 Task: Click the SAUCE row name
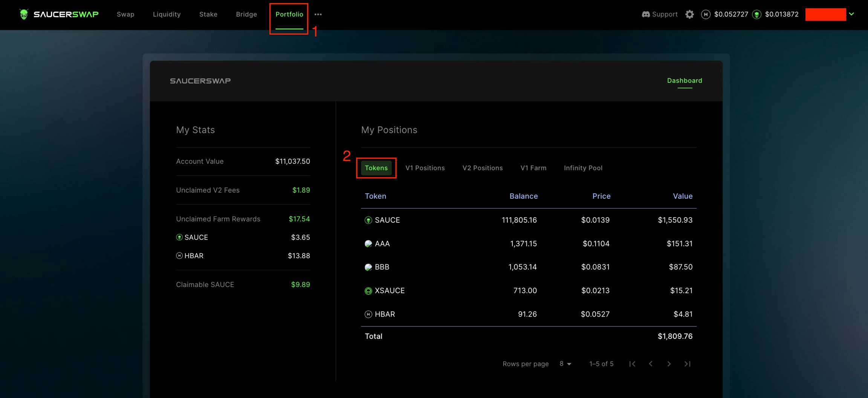click(x=387, y=220)
